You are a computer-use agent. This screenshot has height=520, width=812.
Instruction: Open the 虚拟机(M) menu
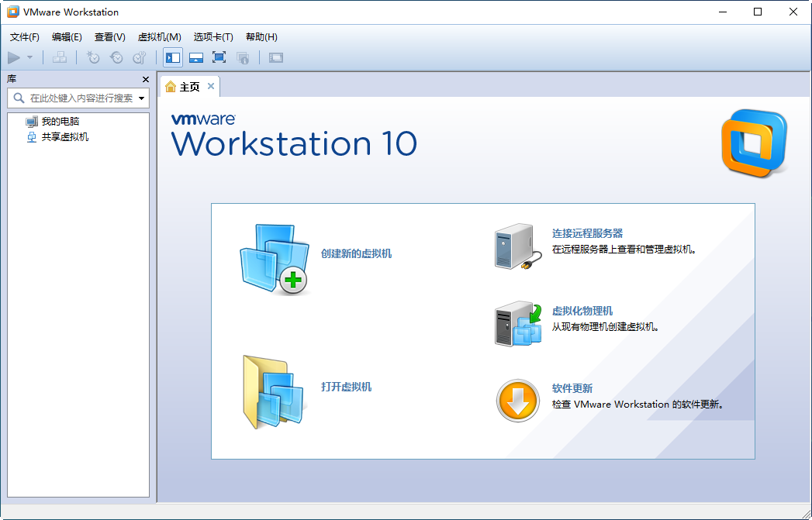[158, 36]
